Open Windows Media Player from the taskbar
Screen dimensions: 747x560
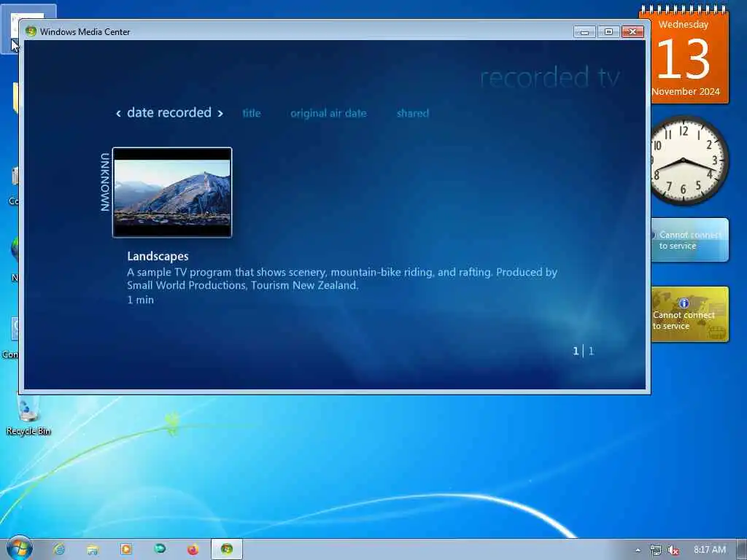click(x=126, y=550)
